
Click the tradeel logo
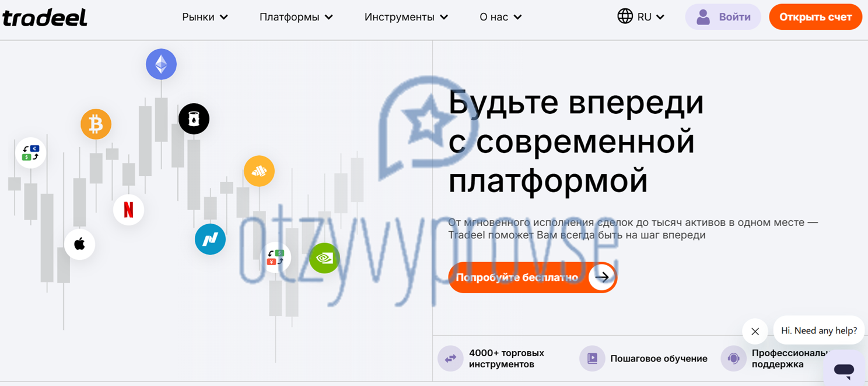(x=45, y=18)
